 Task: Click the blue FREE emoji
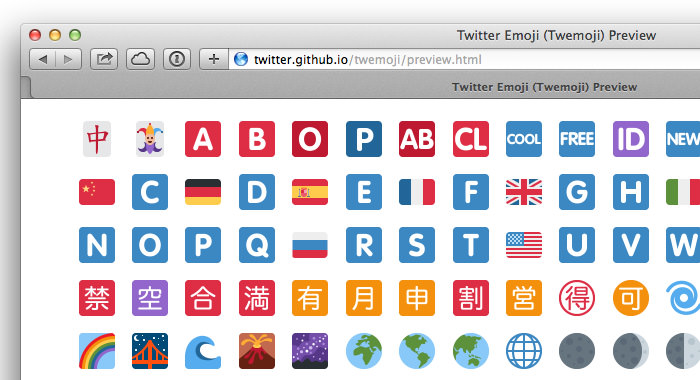pos(577,139)
